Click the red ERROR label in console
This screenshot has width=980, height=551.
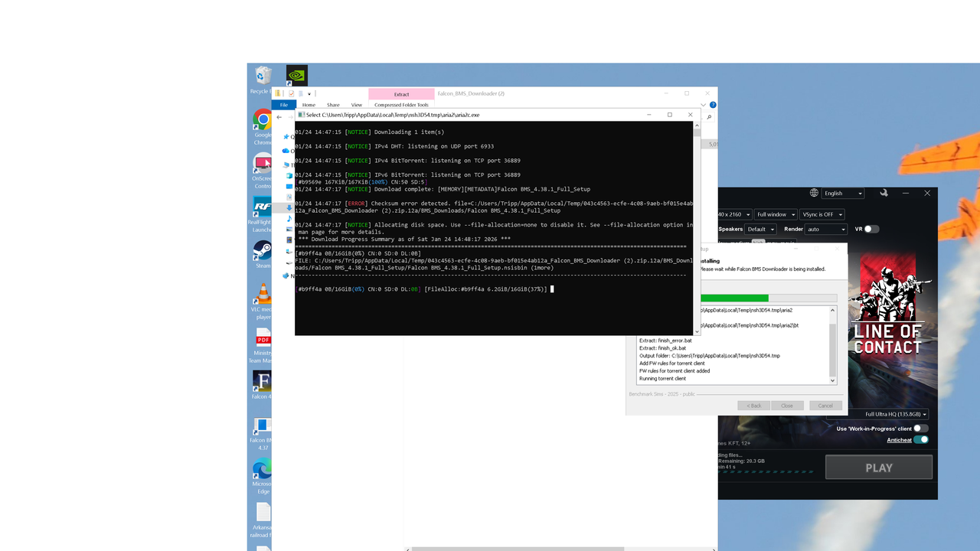[x=356, y=204]
